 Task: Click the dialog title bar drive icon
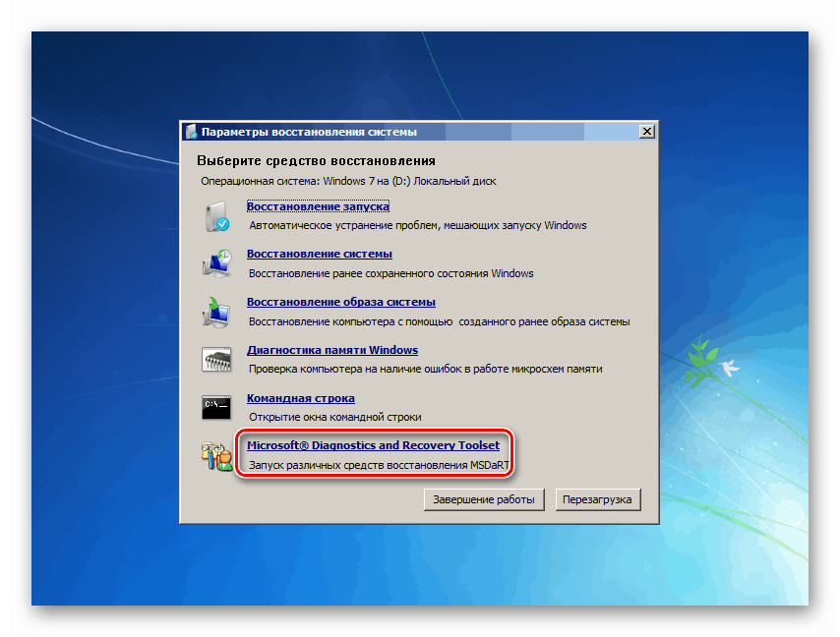point(191,132)
